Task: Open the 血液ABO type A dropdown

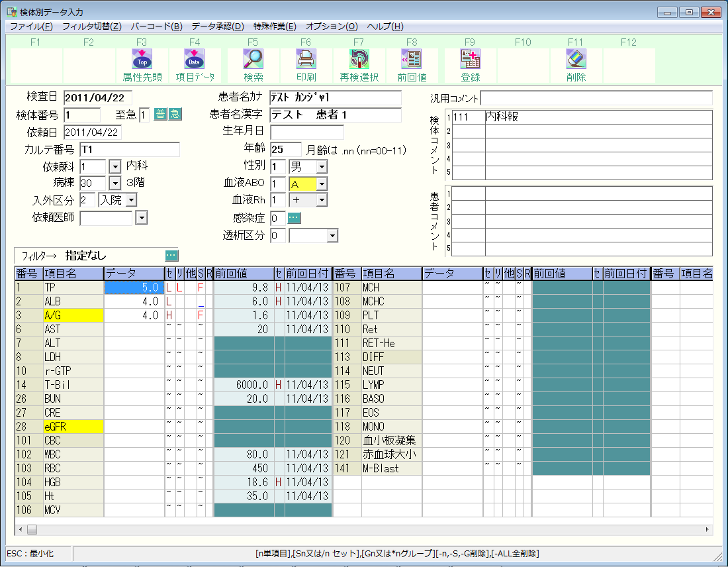Action: (x=321, y=184)
